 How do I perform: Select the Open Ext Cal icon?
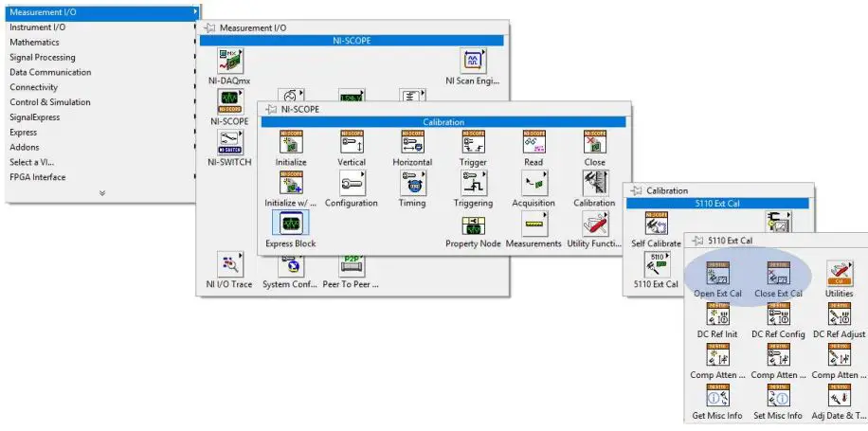[x=717, y=274]
